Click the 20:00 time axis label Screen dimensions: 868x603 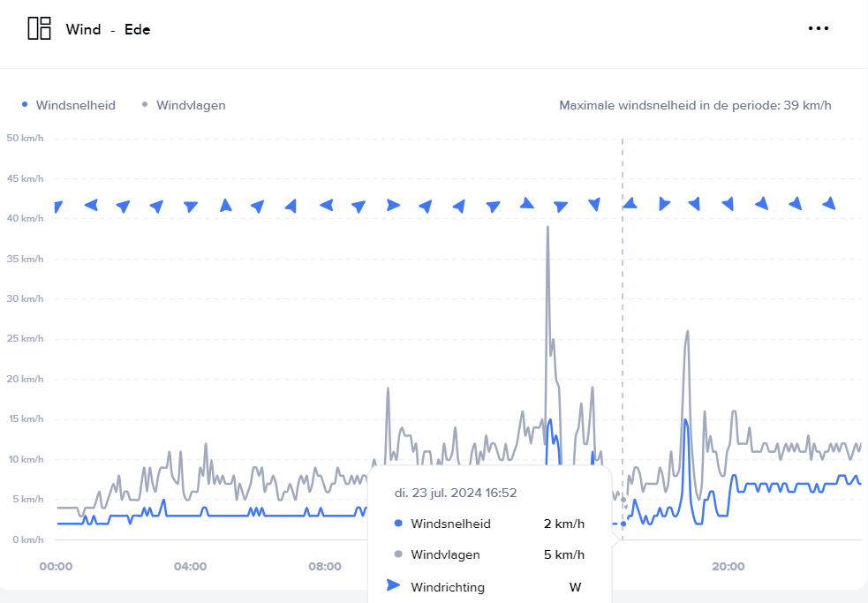[x=728, y=566]
